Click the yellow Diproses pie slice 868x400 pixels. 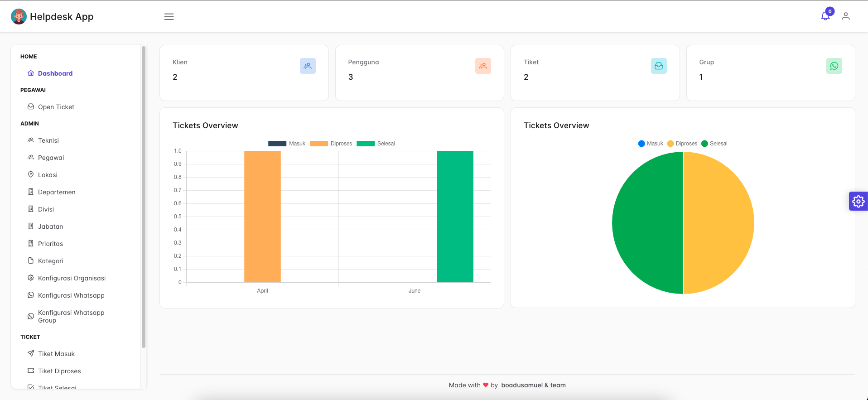tap(718, 223)
